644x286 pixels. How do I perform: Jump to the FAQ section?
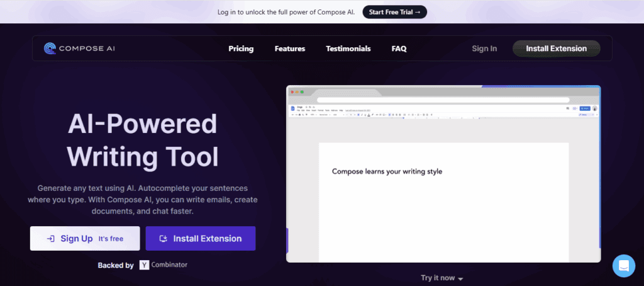click(399, 49)
